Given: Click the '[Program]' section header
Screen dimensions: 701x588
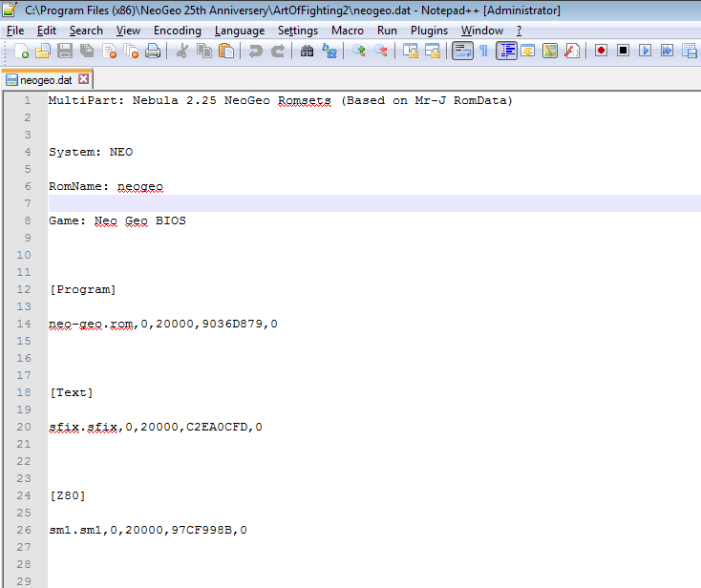Looking at the screenshot, I should pyautogui.click(x=83, y=289).
